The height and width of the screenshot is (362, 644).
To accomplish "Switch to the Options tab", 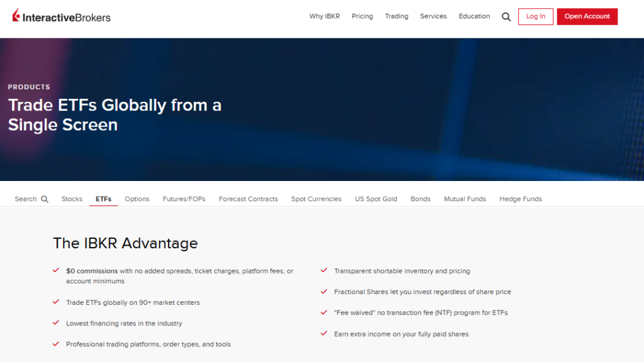I will (136, 199).
